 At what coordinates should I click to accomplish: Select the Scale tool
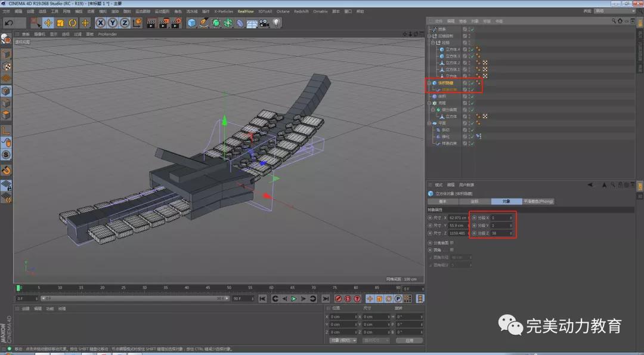coord(60,23)
